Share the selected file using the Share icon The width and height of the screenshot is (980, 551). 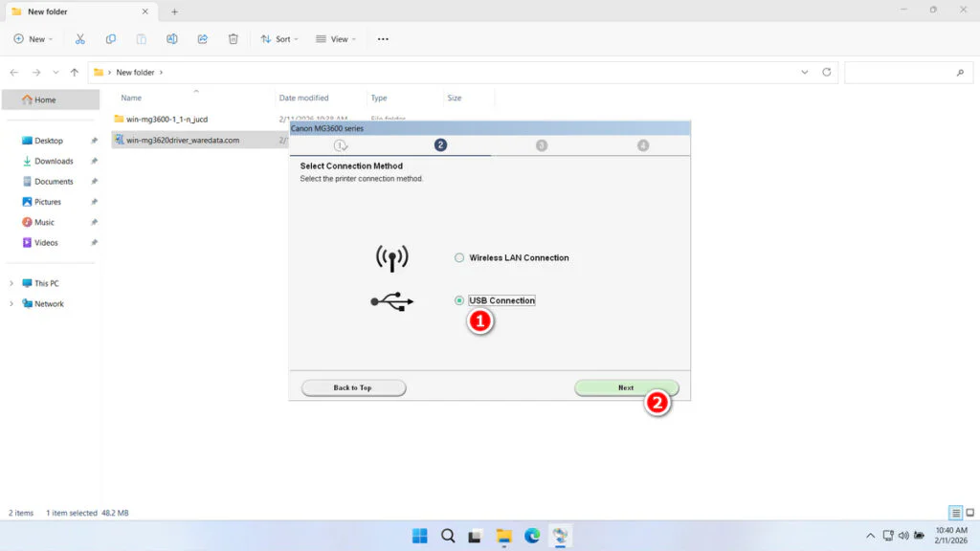pyautogui.click(x=202, y=38)
